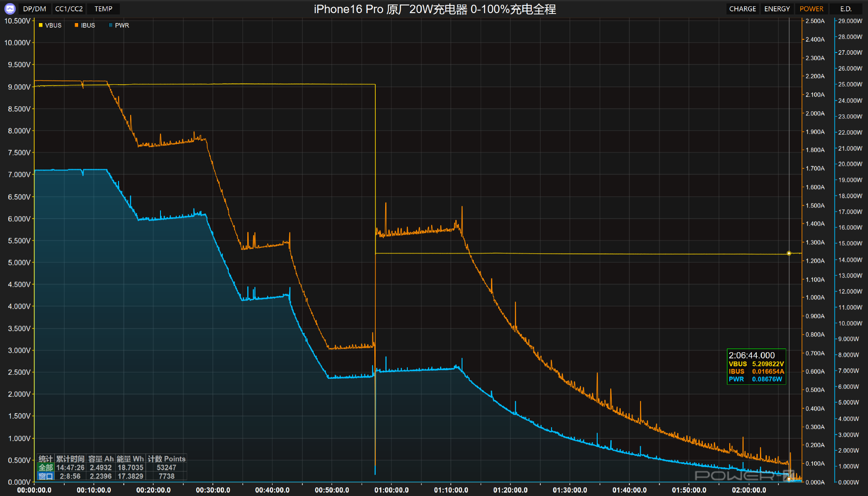The image size is (868, 496).
Task: Click the 15.000W power axis label
Action: (x=850, y=243)
